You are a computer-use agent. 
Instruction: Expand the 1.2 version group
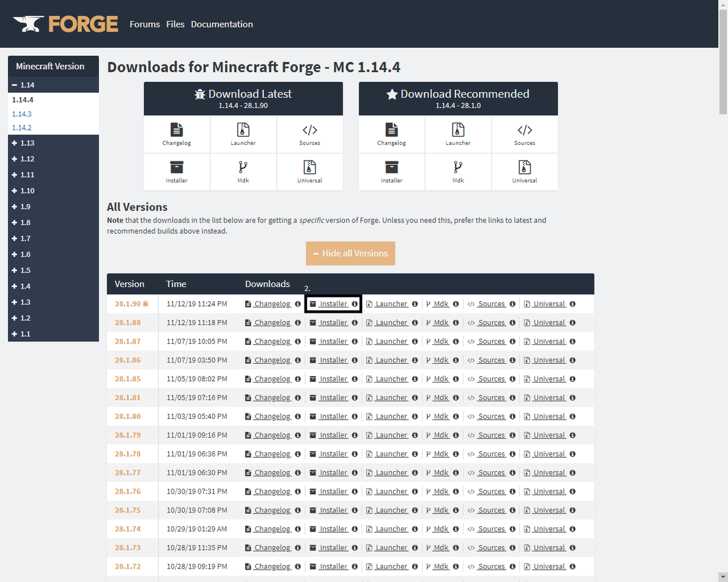[x=53, y=318]
